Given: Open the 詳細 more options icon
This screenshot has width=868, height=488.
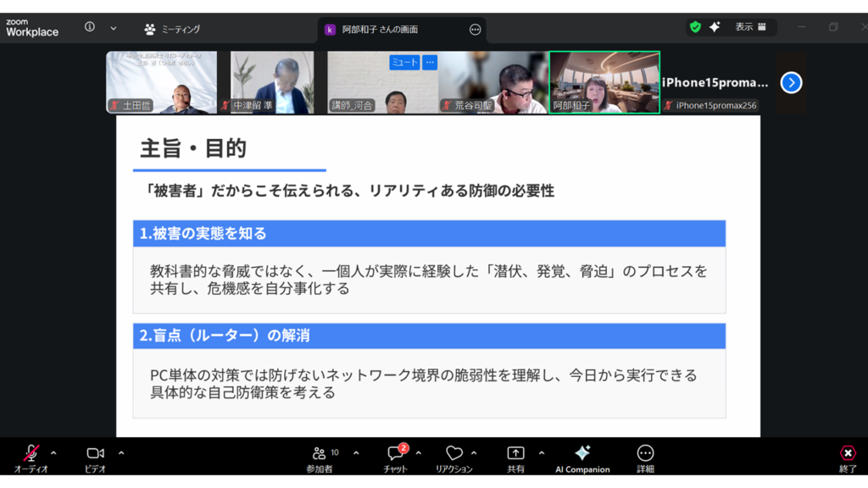Looking at the screenshot, I should click(645, 453).
